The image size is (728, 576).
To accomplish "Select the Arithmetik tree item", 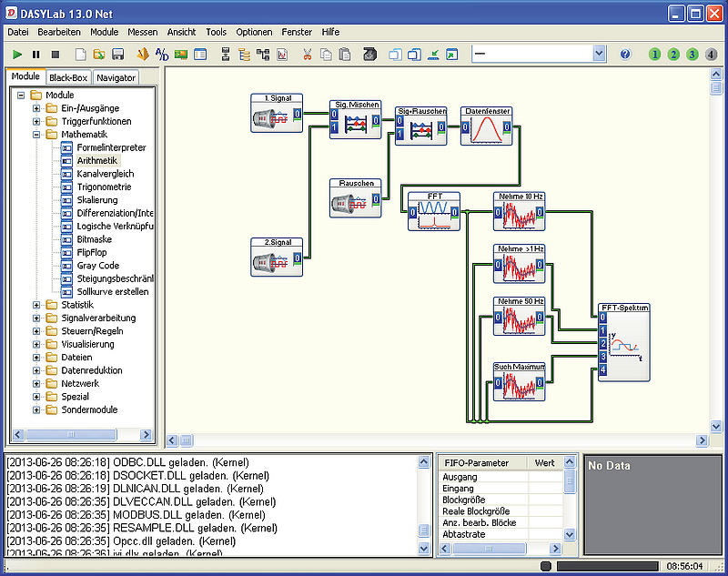I will pos(97,160).
